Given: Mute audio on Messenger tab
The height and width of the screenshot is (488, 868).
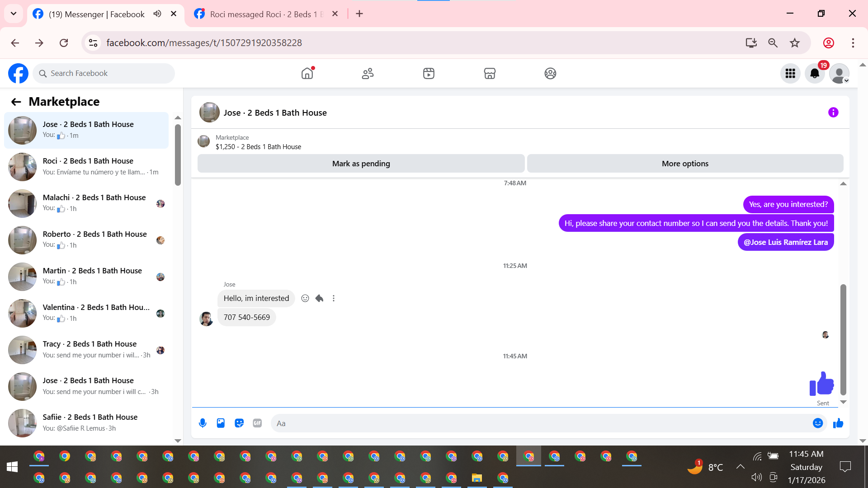Looking at the screenshot, I should (x=157, y=14).
